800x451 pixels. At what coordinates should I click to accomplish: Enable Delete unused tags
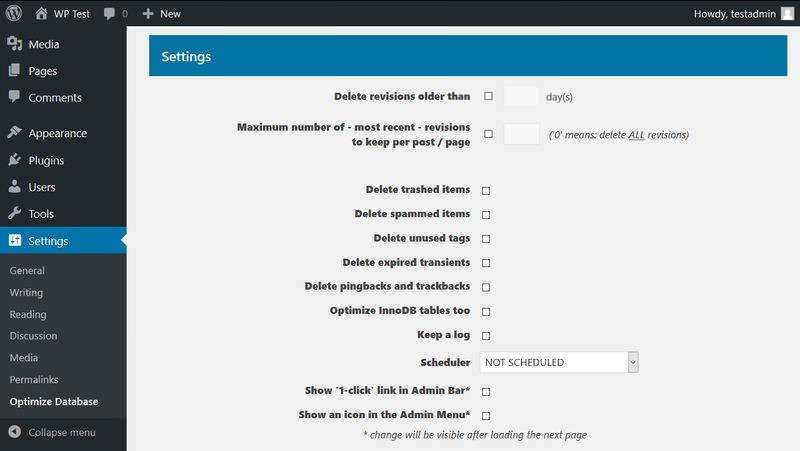pos(486,239)
